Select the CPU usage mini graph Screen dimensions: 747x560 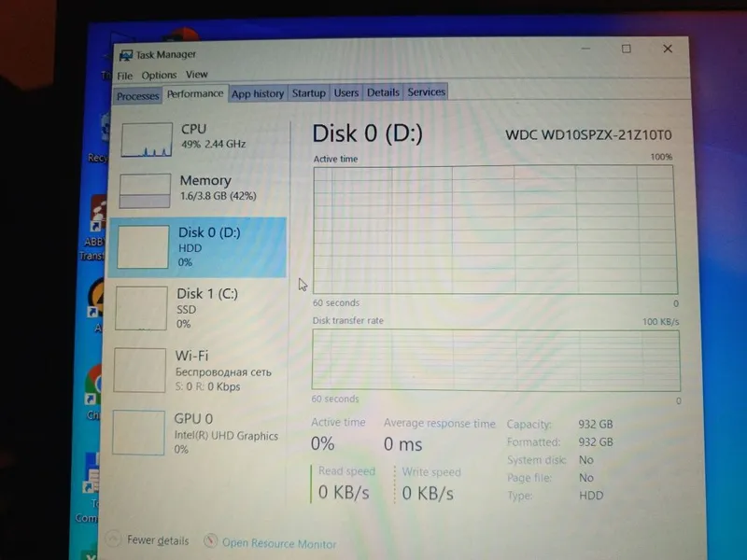(147, 139)
